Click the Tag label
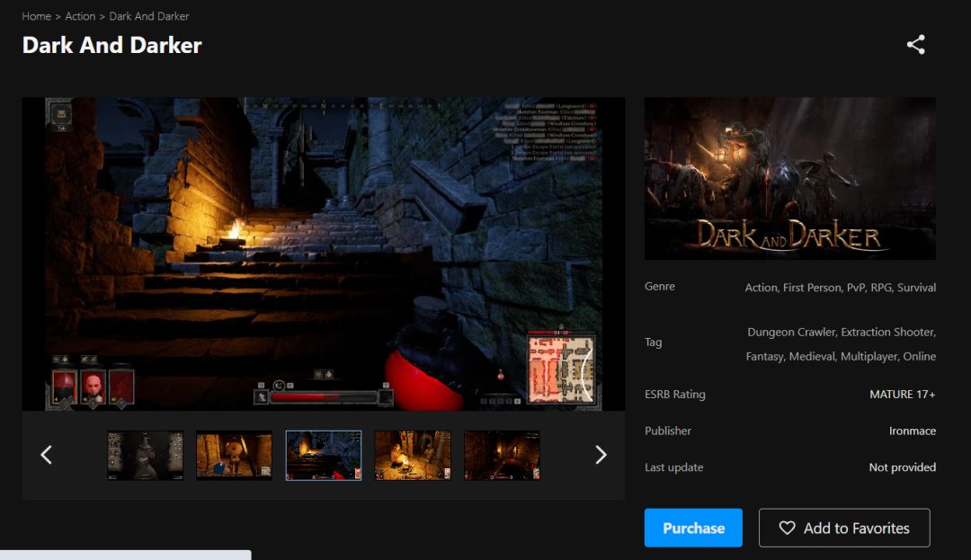Image resolution: width=971 pixels, height=560 pixels. 654,342
